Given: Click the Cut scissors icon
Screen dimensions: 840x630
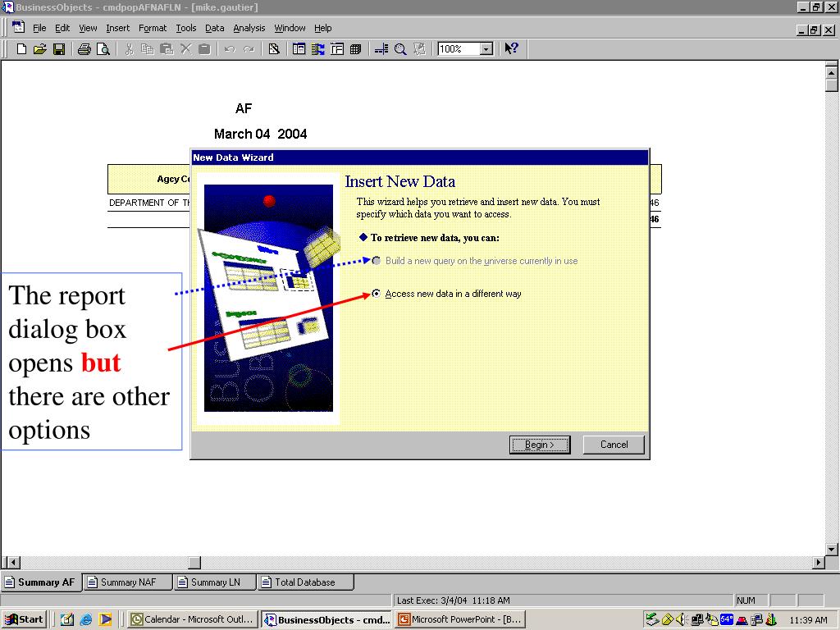Looking at the screenshot, I should click(129, 49).
